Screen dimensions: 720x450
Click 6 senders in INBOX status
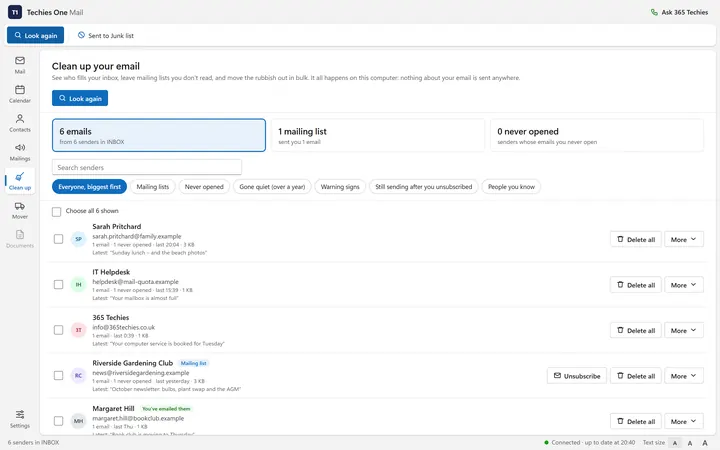point(34,443)
